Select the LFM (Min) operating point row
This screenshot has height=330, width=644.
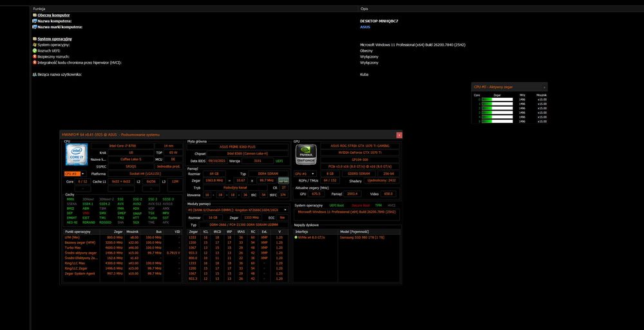pos(123,237)
